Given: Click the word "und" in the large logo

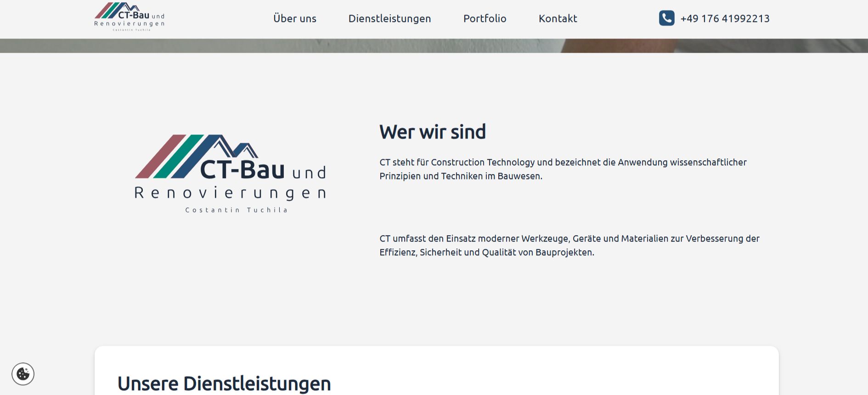Looking at the screenshot, I should [309, 173].
